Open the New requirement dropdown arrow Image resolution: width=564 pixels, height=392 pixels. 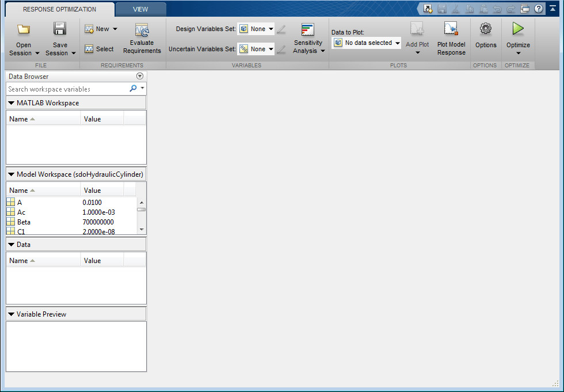click(115, 29)
